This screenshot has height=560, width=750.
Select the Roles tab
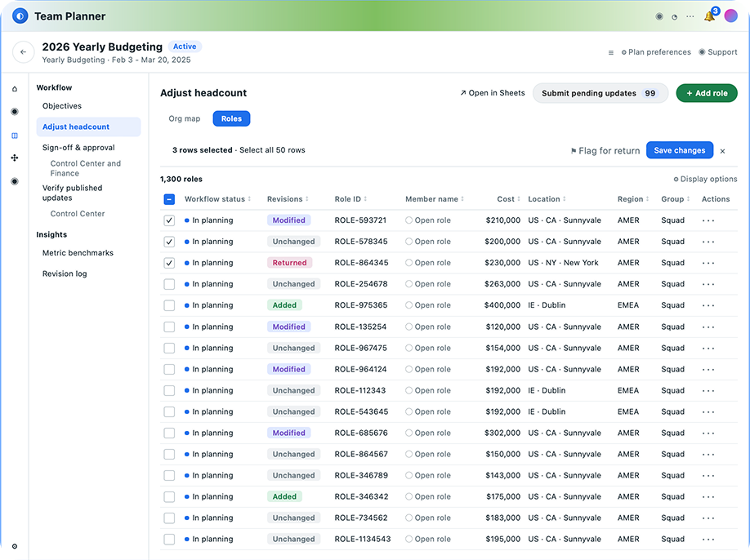pos(231,118)
